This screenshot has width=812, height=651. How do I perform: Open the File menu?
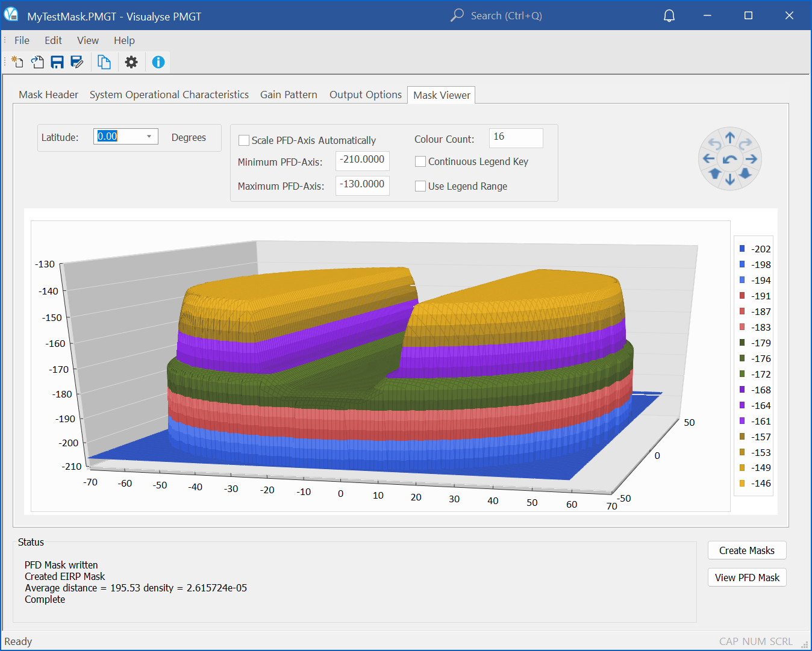(22, 40)
